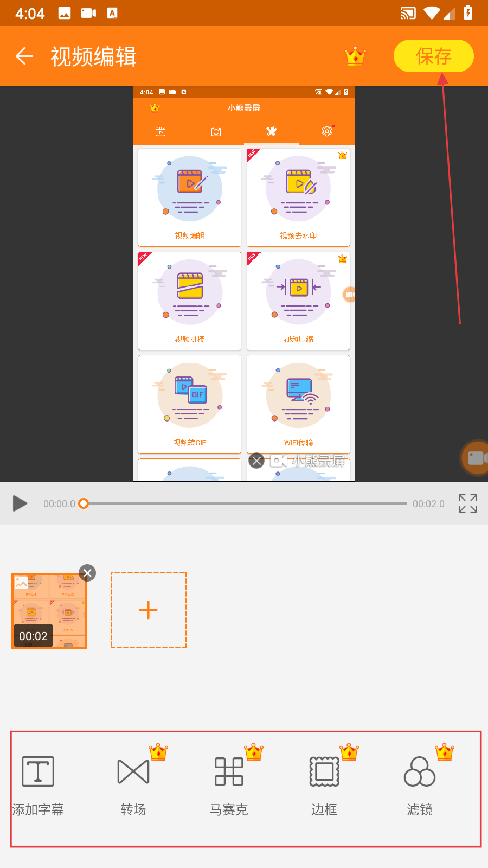Image resolution: width=488 pixels, height=868 pixels.
Task: Open the 转场 transition tool
Action: click(133, 787)
